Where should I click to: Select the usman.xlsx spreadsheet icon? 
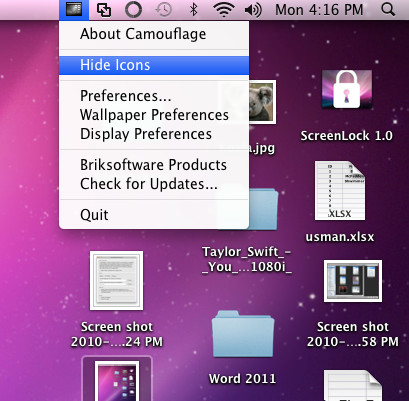click(x=340, y=191)
